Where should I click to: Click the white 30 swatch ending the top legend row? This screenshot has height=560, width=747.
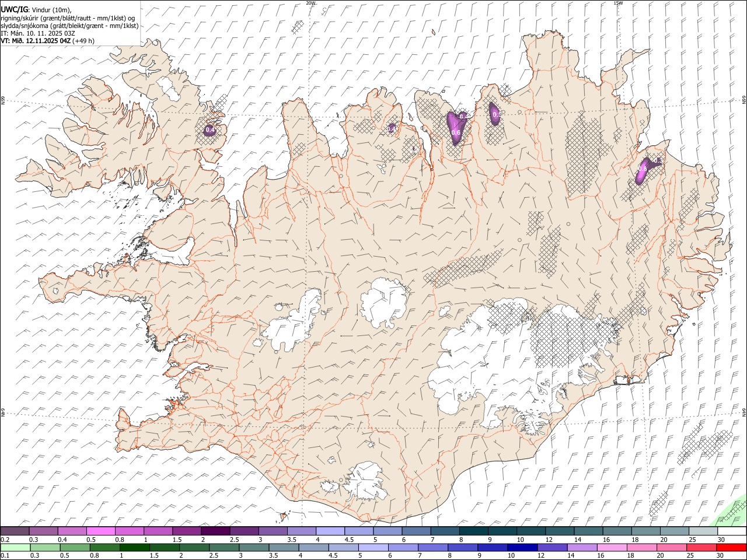(732, 531)
